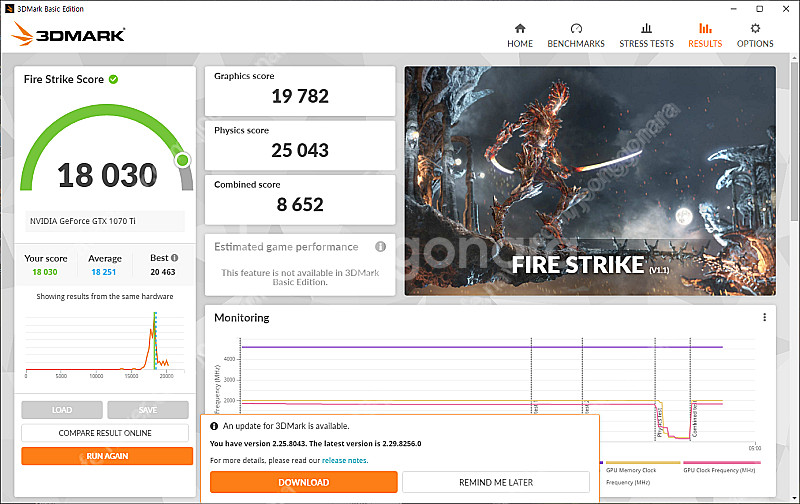800x504 pixels.
Task: Click the 3DMark logo
Action: 68,34
